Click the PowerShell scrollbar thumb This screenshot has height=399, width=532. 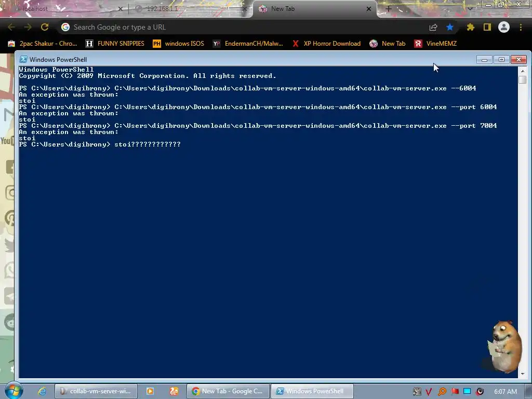[523, 79]
